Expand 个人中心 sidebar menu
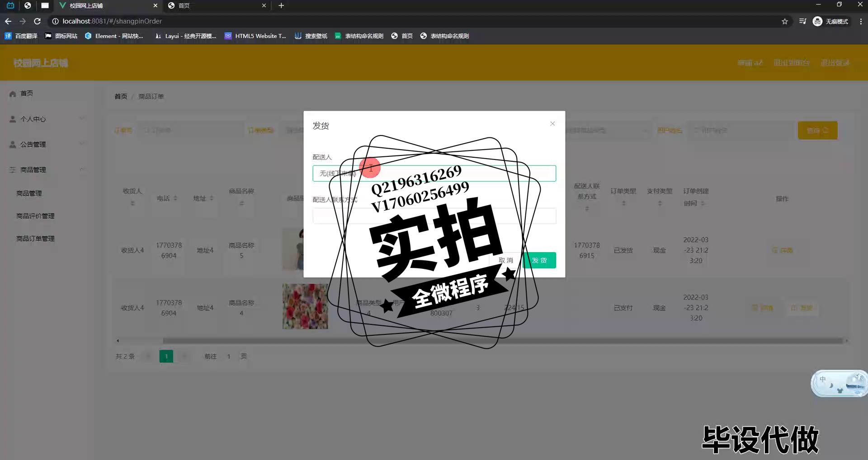Screen dimensions: 868x460 47,119
